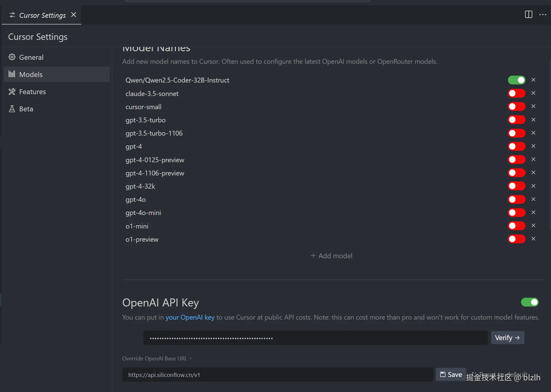
Task: Enable the gpt-4o model
Action: click(517, 199)
